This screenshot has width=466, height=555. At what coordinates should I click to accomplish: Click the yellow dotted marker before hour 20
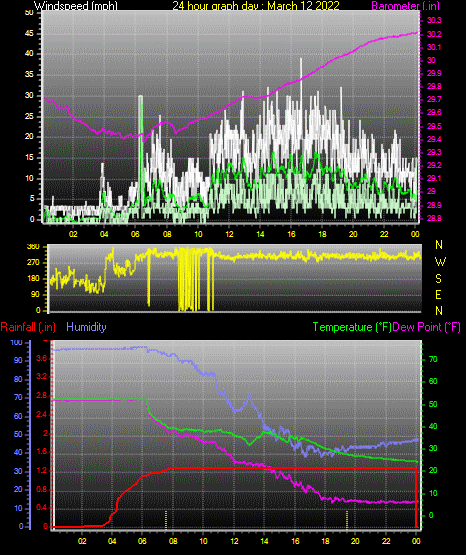347,520
